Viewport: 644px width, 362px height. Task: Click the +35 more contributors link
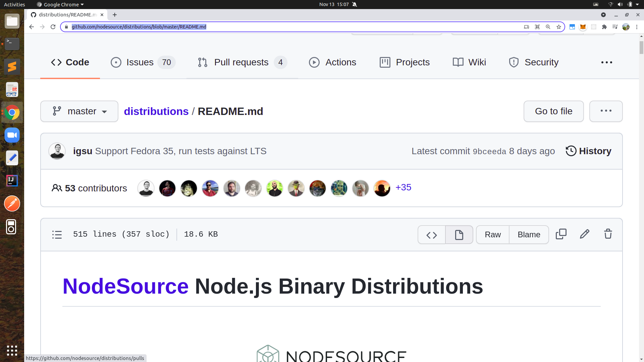(403, 187)
